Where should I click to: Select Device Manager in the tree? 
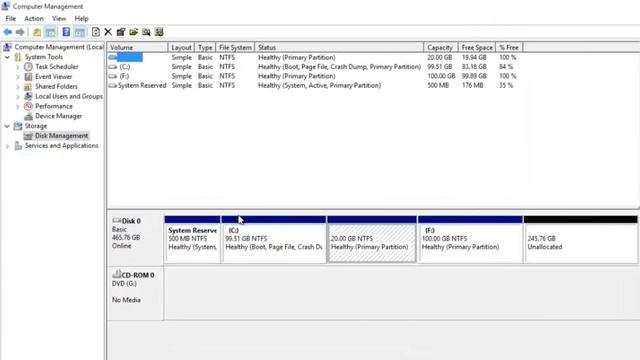(x=58, y=116)
